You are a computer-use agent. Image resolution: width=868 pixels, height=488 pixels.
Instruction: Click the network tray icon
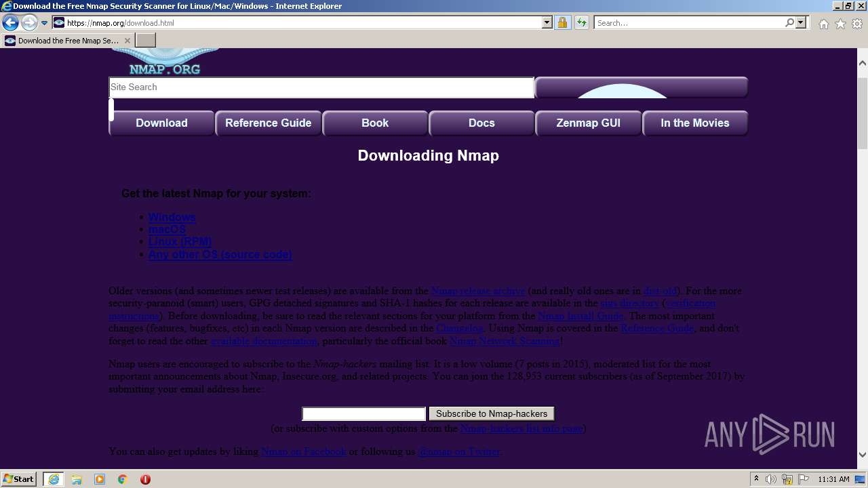[x=787, y=479]
